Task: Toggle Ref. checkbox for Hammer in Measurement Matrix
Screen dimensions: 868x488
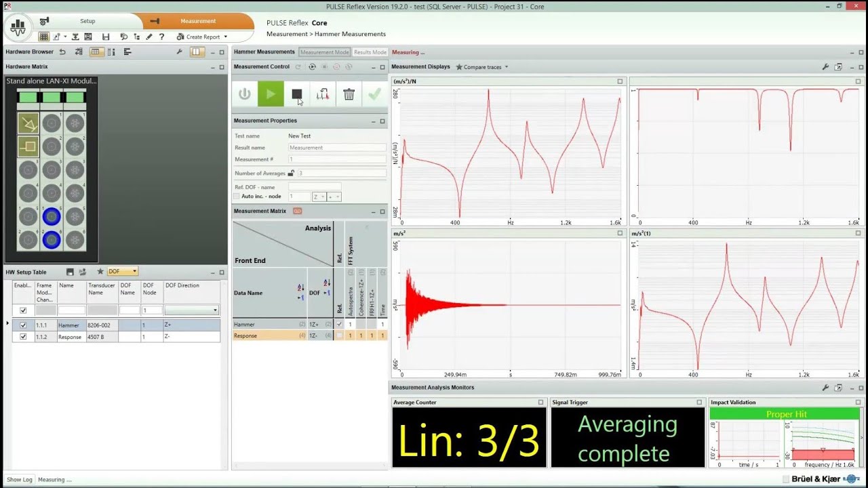Action: (340, 325)
